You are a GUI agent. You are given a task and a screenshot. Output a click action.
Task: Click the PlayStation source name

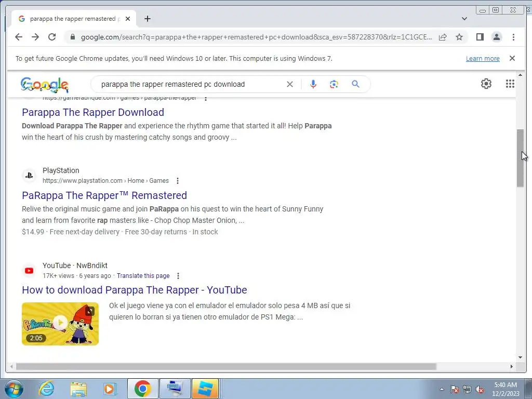(x=61, y=170)
